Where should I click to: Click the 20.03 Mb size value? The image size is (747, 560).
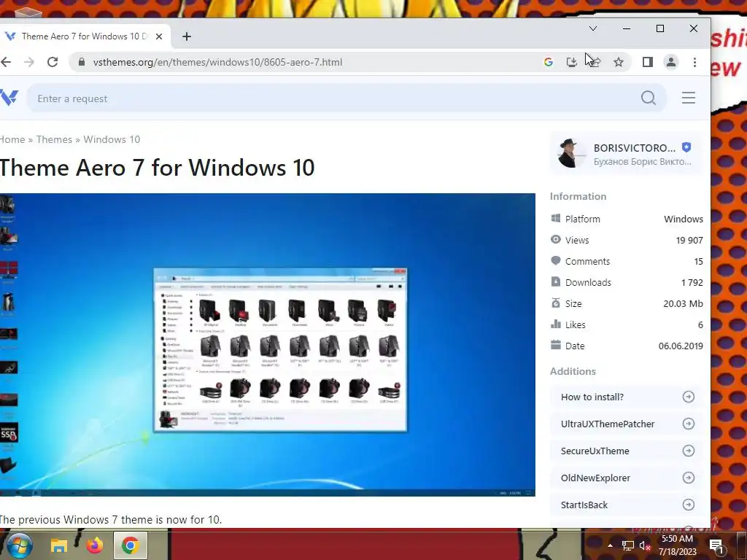pyautogui.click(x=683, y=303)
